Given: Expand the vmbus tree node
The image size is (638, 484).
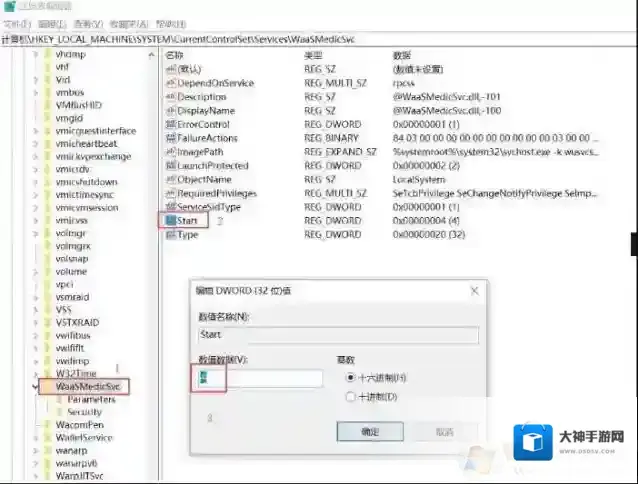Looking at the screenshot, I should click(x=35, y=93).
